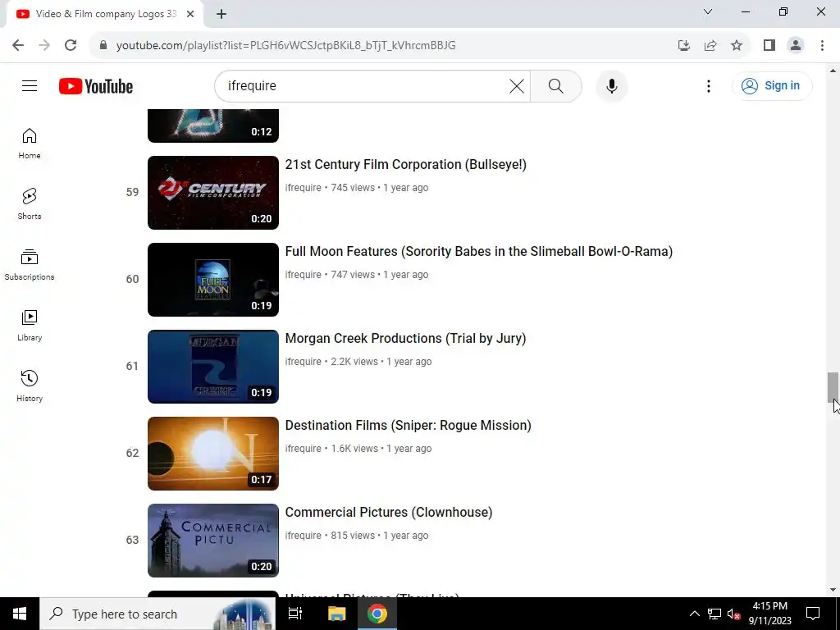Viewport: 840px width, 630px height.
Task: Open Morgan Creek Productions (Trial by Jury)
Action: click(x=405, y=338)
